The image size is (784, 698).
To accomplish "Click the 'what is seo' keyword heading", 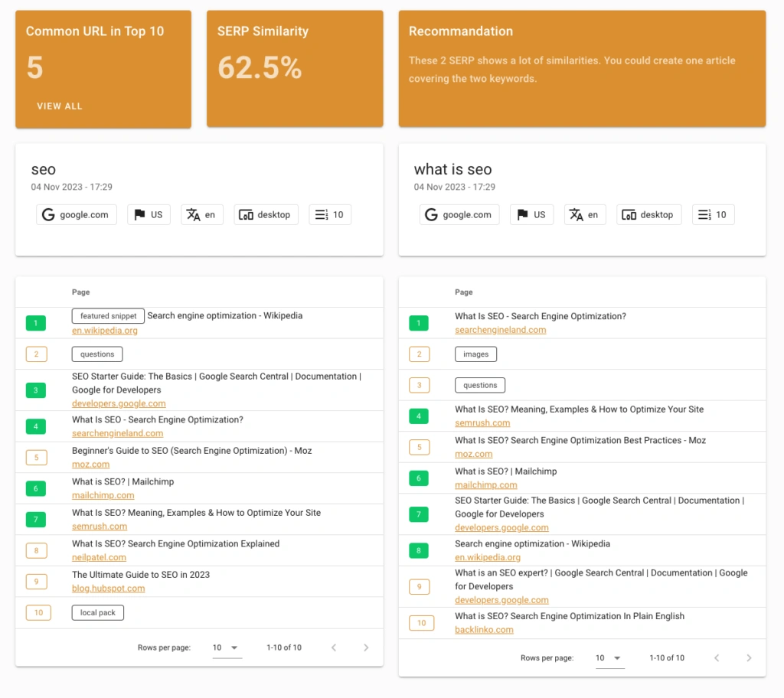I will (x=452, y=169).
